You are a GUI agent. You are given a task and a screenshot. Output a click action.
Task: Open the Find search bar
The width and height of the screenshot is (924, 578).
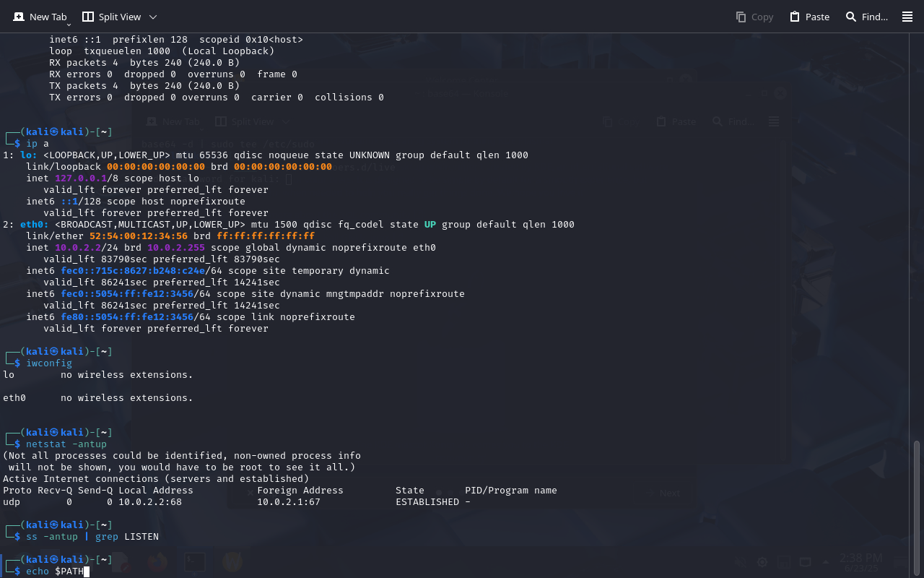coord(867,17)
